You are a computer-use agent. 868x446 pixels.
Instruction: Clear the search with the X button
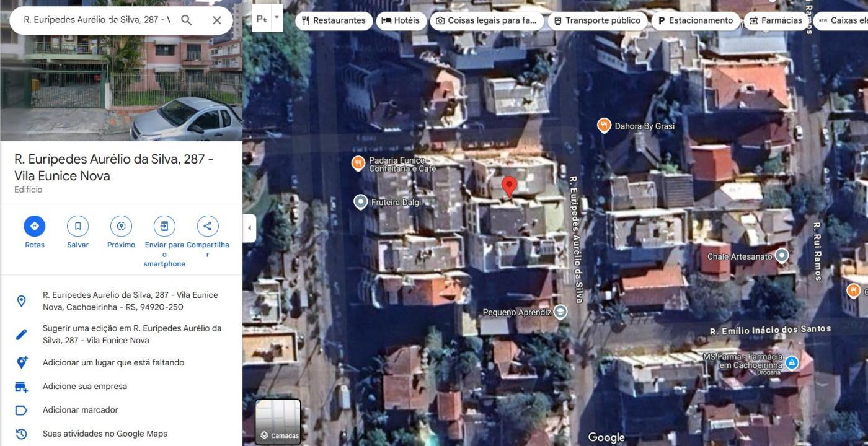[x=217, y=20]
